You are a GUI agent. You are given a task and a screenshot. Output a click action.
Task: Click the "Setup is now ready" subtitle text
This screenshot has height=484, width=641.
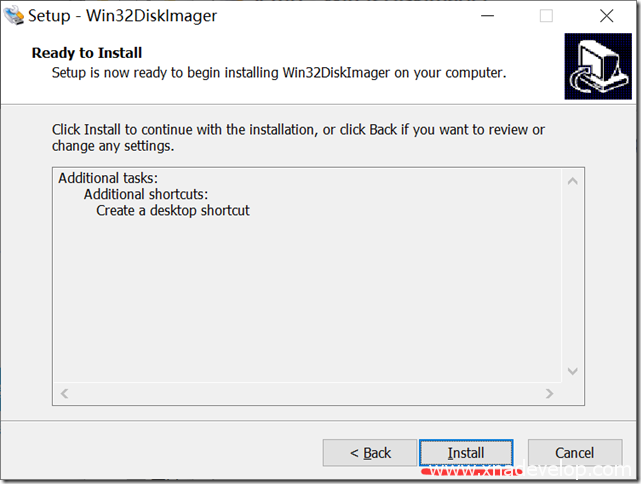[x=279, y=72]
